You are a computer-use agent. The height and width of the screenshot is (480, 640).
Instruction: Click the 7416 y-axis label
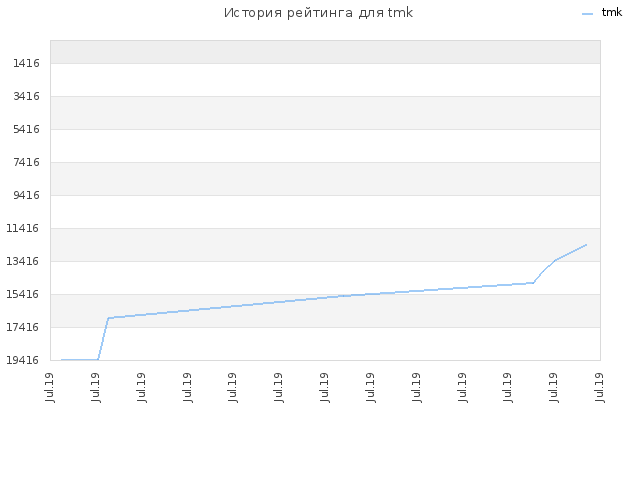coord(27,162)
